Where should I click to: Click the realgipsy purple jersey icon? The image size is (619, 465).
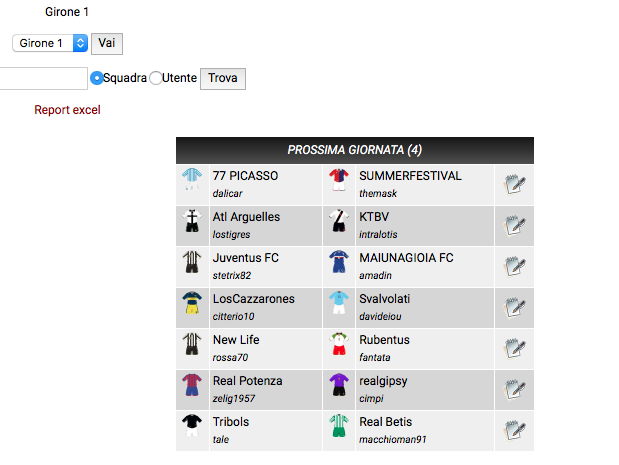(338, 387)
